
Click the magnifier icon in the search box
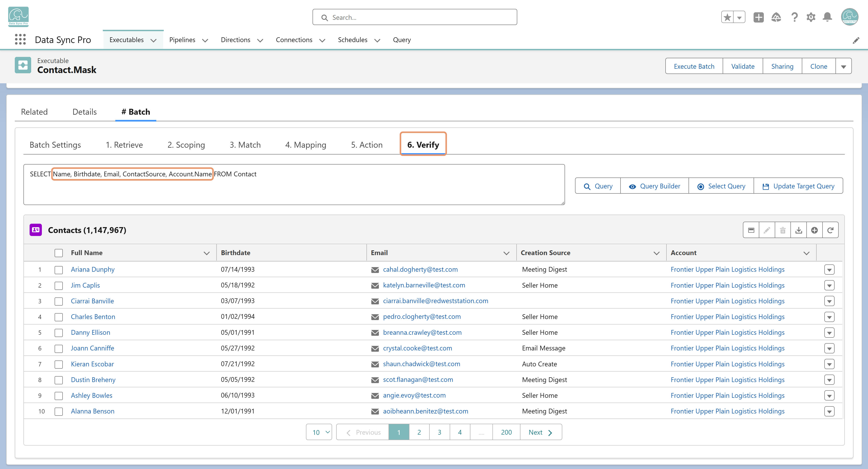325,18
